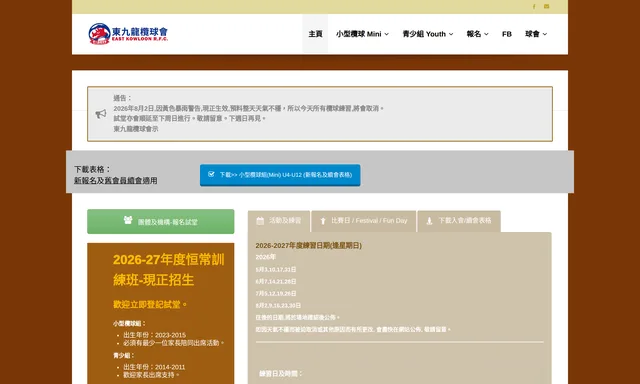Click the 5月3,10,17,31日 date line

(x=276, y=269)
